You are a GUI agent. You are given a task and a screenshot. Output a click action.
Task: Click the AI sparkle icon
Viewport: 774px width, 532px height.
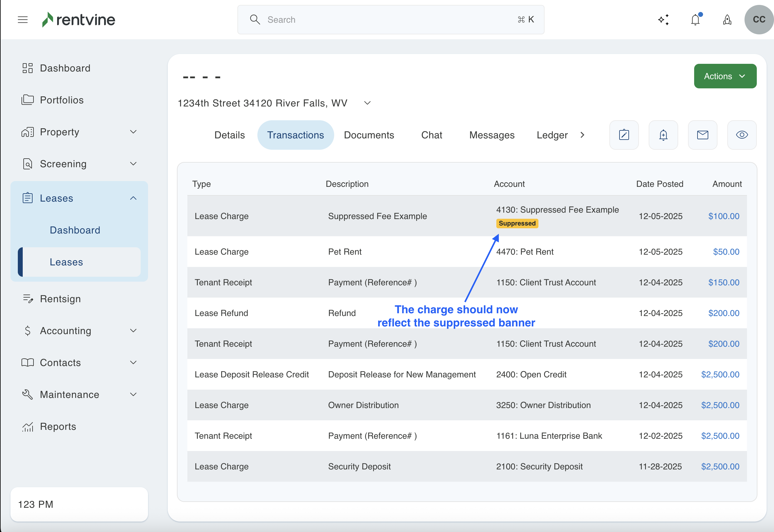pos(663,20)
